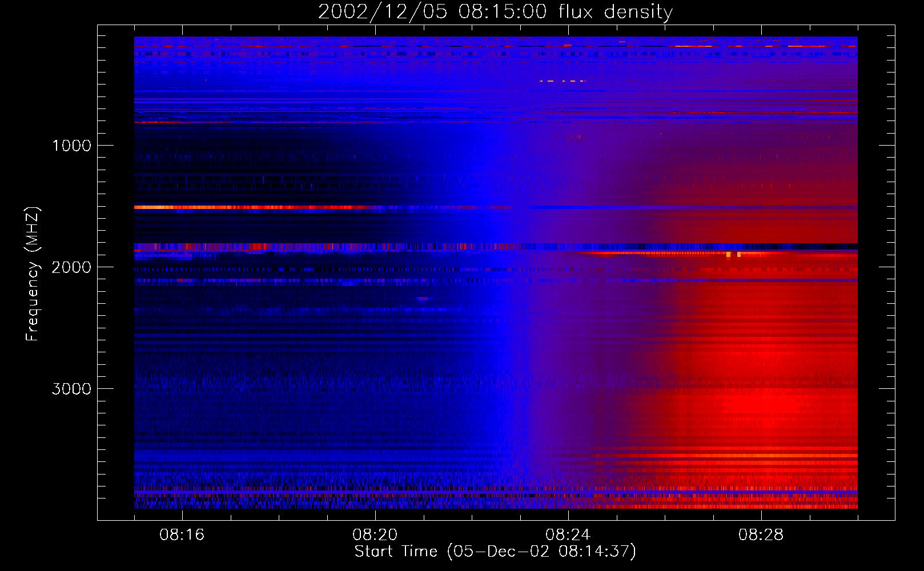The image size is (924, 571).
Task: Click the 'Start Time (05-Dec-02 08:14:37)' axis title
Action: [495, 552]
